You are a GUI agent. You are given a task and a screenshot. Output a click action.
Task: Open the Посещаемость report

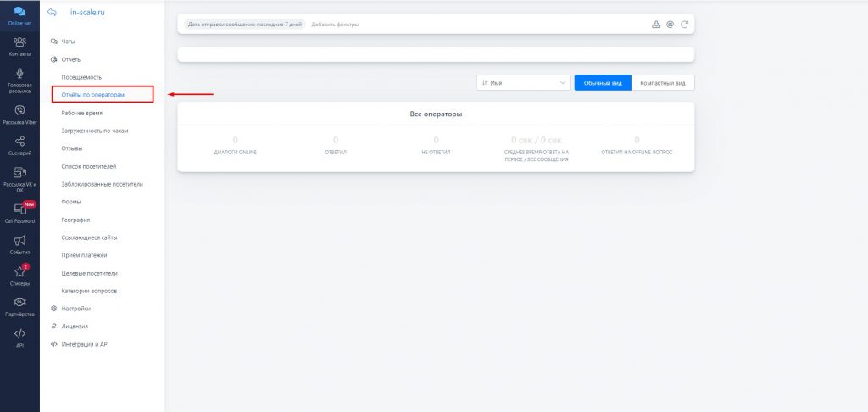coord(81,77)
